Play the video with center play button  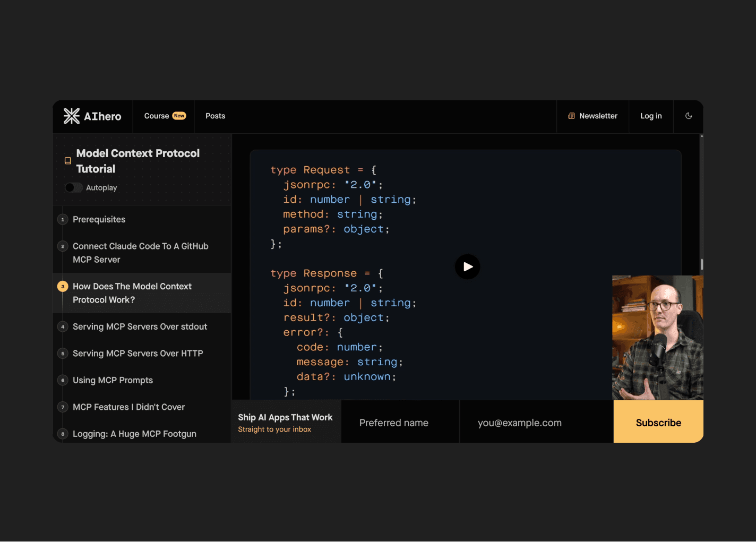point(467,267)
